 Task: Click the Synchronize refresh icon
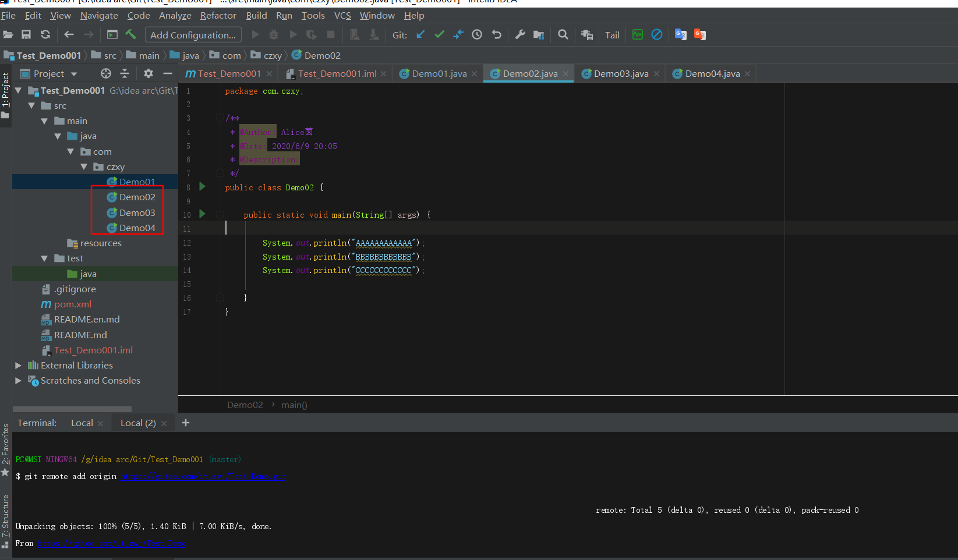(x=45, y=35)
